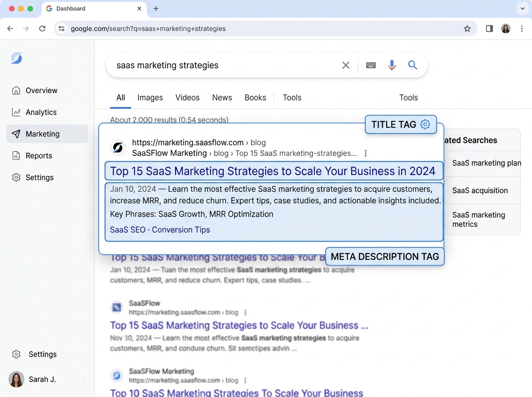Open Tools at far right of tabs
The height and width of the screenshot is (397, 532).
(409, 97)
